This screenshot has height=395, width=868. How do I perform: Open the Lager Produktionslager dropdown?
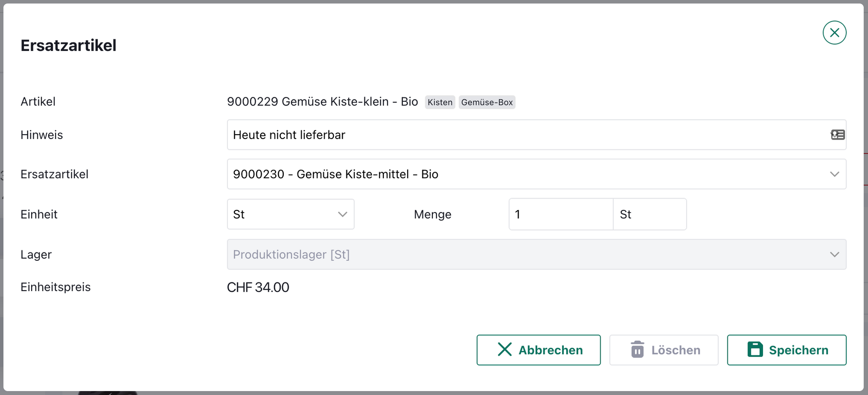(536, 254)
